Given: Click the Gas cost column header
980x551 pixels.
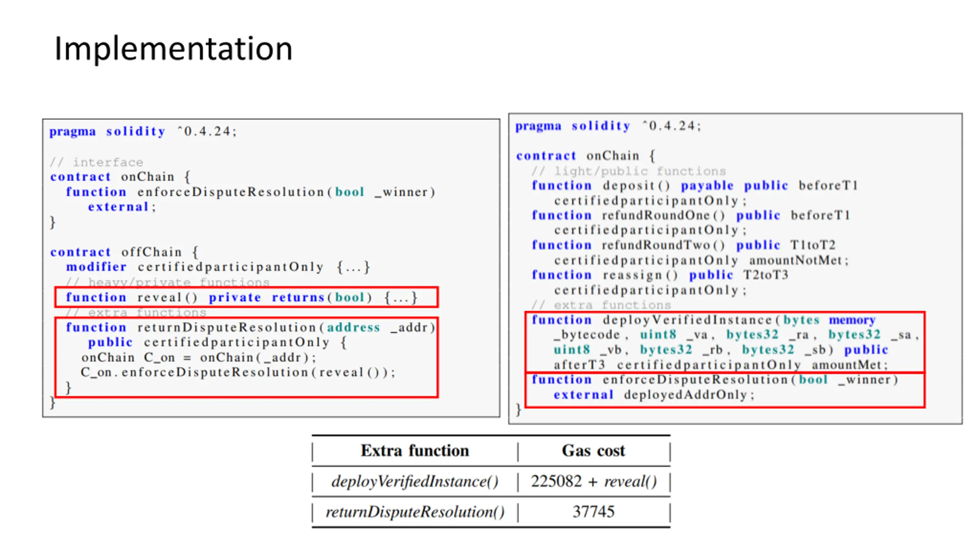Looking at the screenshot, I should pyautogui.click(x=593, y=450).
